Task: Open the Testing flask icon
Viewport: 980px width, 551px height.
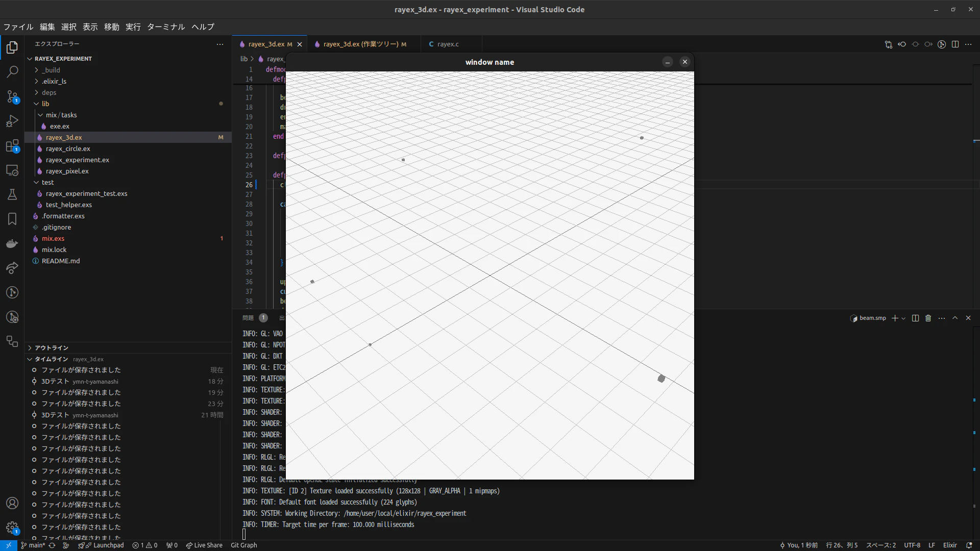Action: click(x=12, y=194)
